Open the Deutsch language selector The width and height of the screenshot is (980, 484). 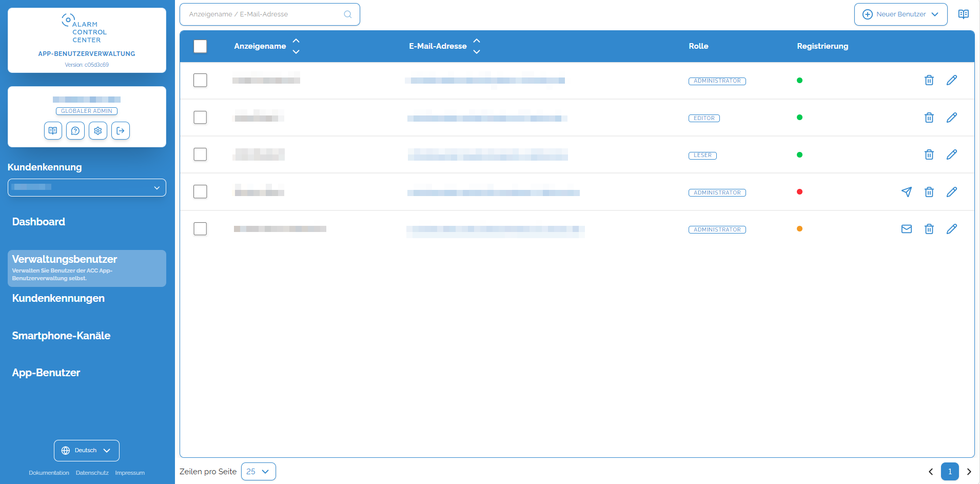(x=86, y=451)
